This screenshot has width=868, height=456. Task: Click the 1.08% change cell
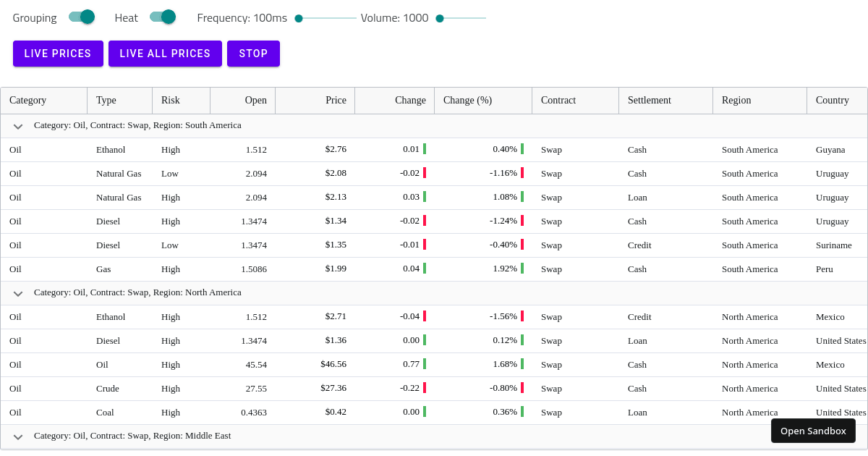coord(483,198)
